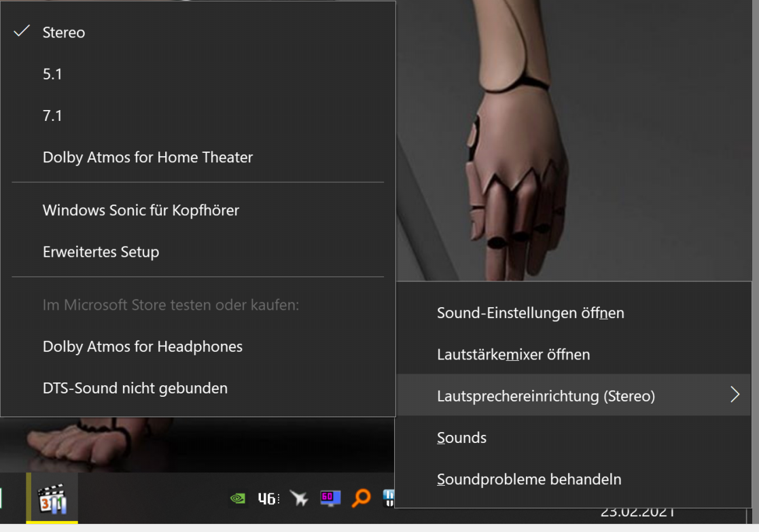The width and height of the screenshot is (759, 532).
Task: Select the checked Stereo speaker option
Action: coord(198,33)
